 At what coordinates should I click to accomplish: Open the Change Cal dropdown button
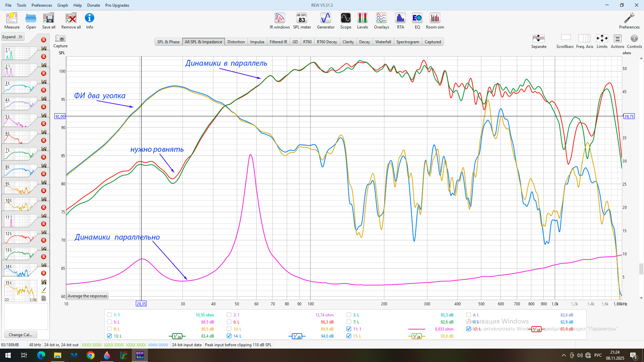pyautogui.click(x=20, y=335)
